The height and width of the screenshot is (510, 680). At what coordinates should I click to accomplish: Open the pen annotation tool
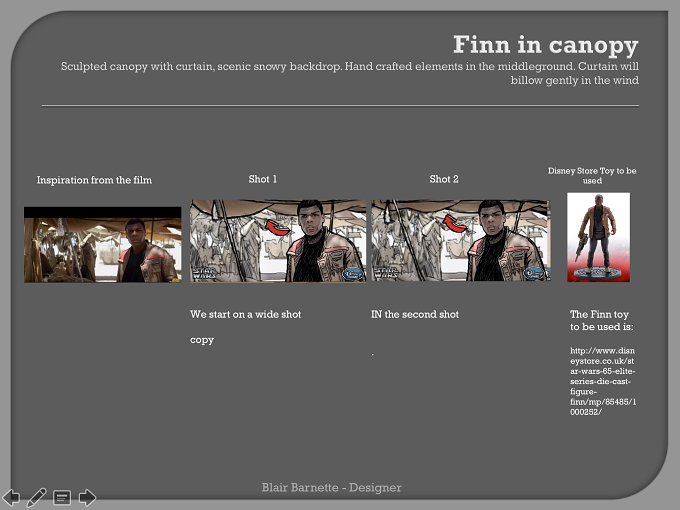tap(36, 497)
